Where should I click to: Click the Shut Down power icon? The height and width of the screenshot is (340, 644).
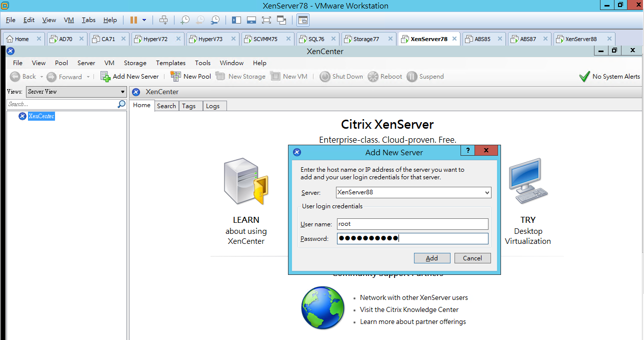coord(324,77)
